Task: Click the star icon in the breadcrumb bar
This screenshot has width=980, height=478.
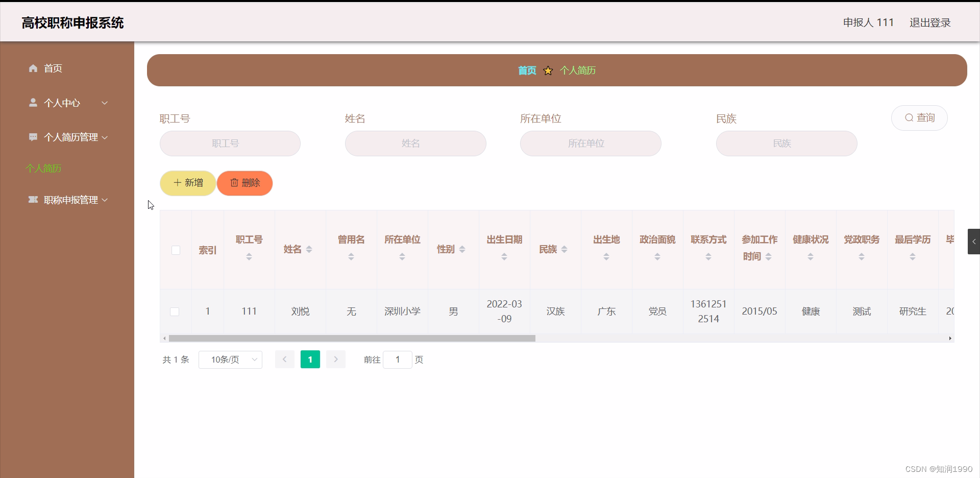Action: (x=548, y=70)
